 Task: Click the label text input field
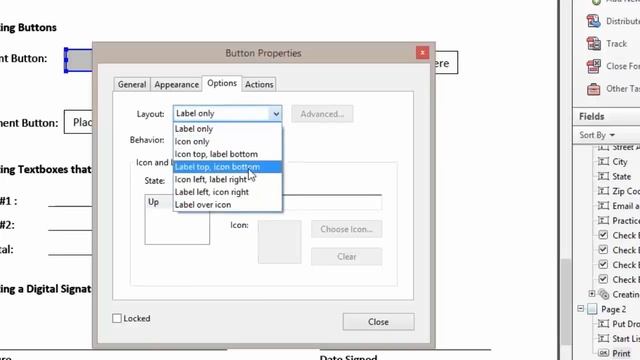(x=332, y=203)
